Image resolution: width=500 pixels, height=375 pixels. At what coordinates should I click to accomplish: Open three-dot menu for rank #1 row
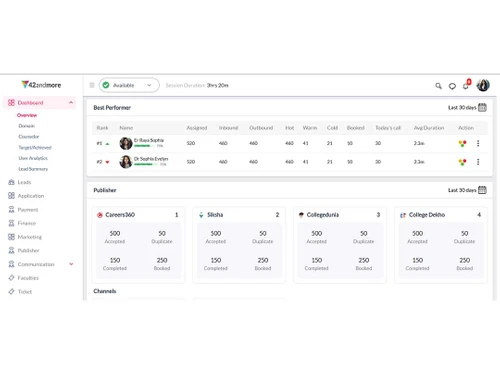[478, 143]
